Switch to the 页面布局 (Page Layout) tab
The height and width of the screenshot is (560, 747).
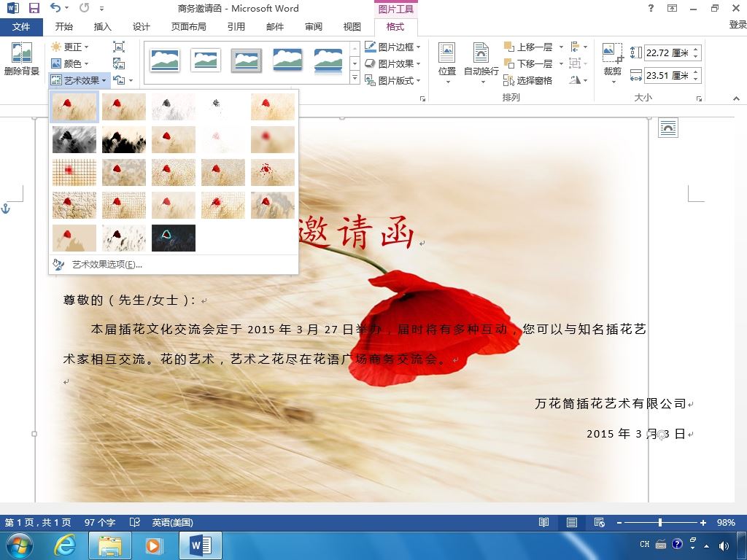tap(189, 27)
